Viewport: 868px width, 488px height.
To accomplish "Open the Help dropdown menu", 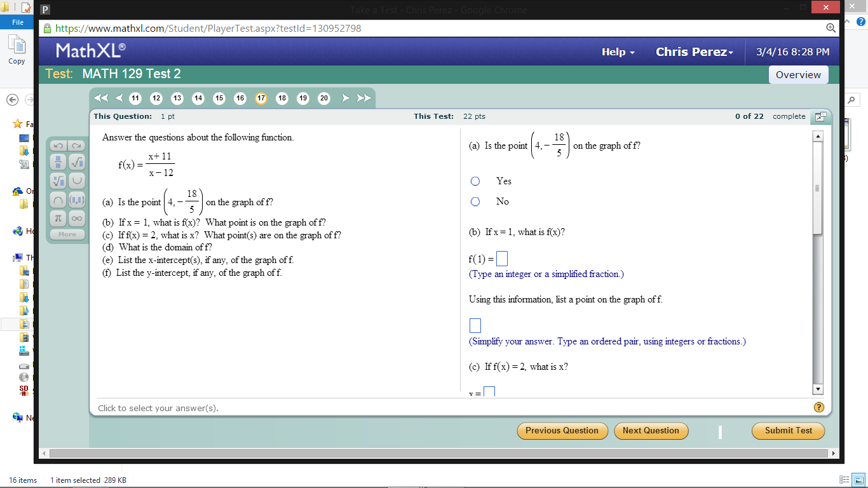I will [x=616, y=52].
